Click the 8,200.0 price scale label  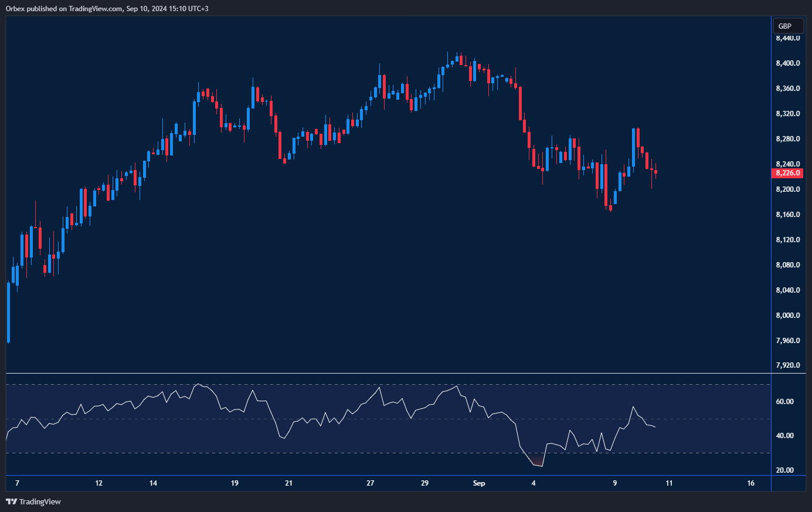(x=787, y=189)
